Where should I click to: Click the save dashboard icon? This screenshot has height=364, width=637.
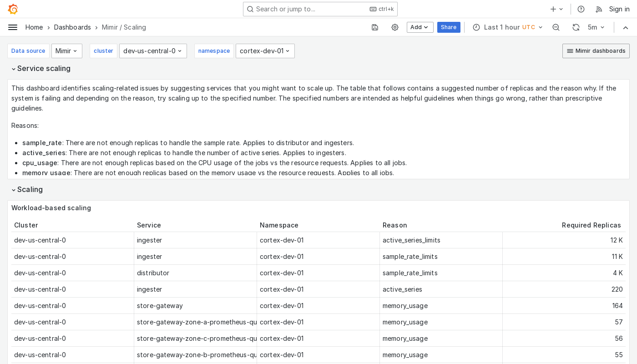pyautogui.click(x=375, y=27)
